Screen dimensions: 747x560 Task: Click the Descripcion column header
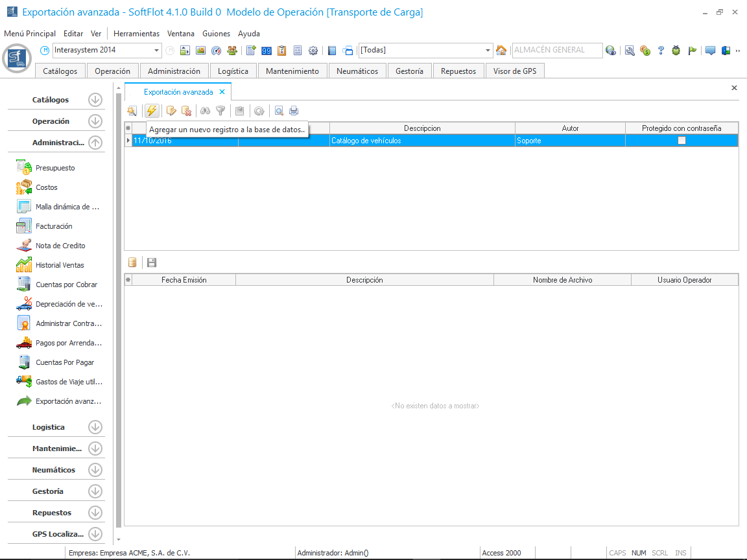click(x=421, y=128)
